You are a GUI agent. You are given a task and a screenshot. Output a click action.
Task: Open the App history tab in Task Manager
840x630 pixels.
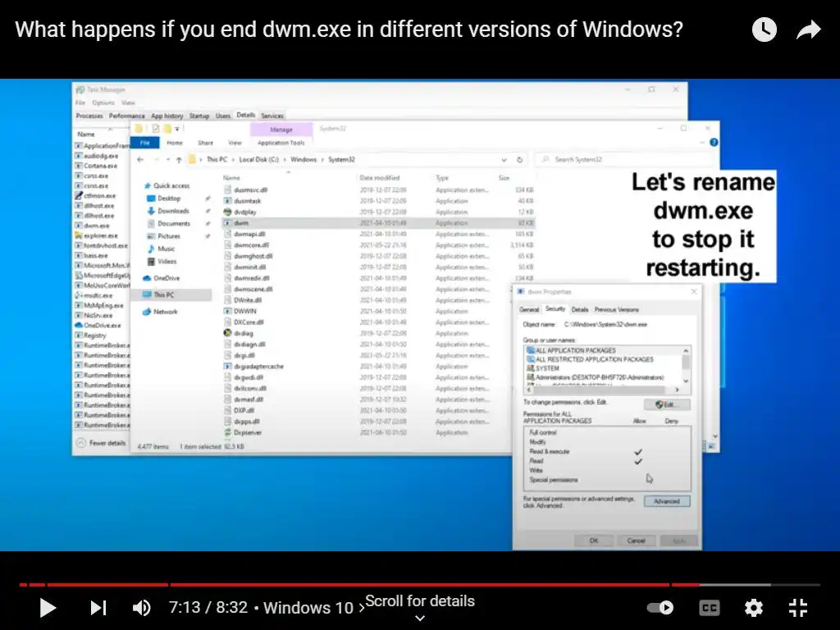click(x=167, y=116)
